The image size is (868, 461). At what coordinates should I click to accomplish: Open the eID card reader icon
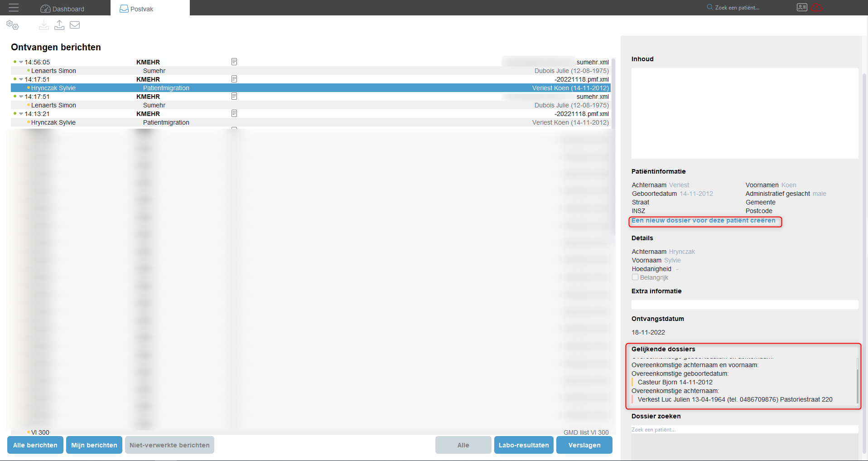[802, 7]
